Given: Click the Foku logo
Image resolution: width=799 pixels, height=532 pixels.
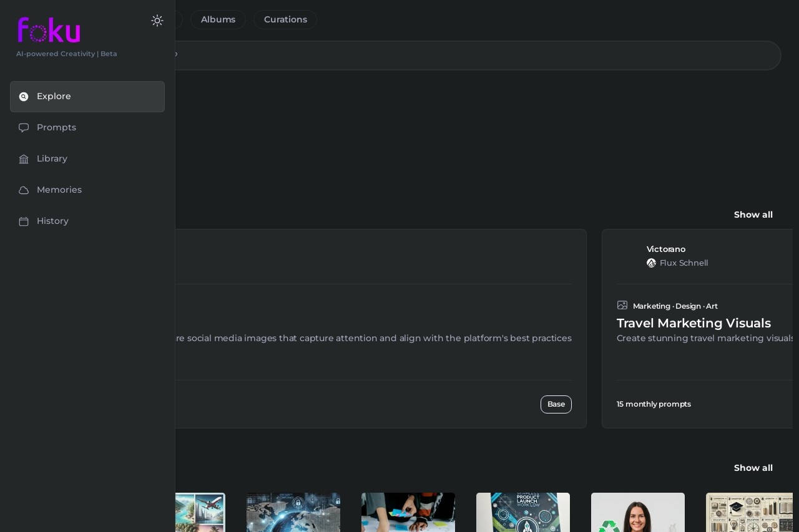Looking at the screenshot, I should [49, 30].
